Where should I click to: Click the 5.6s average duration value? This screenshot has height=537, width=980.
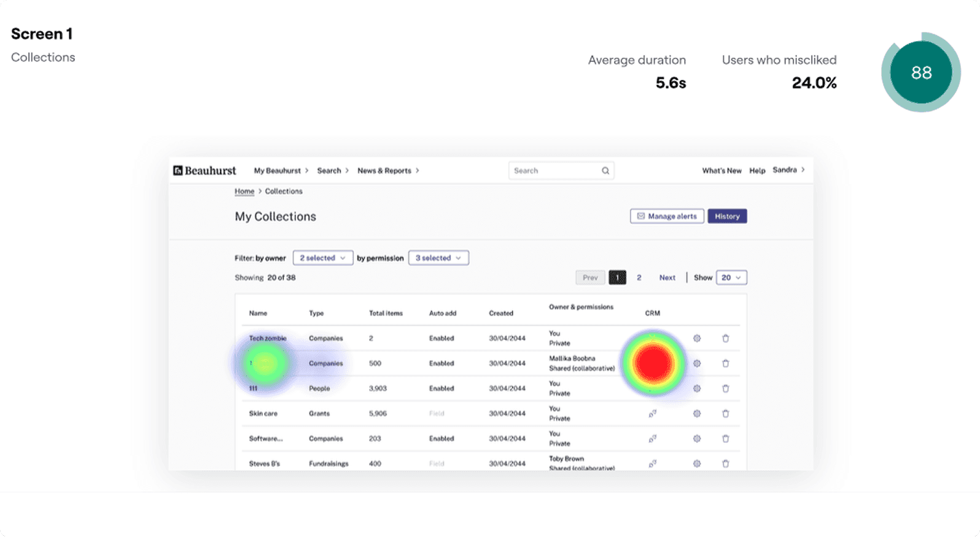coord(671,83)
